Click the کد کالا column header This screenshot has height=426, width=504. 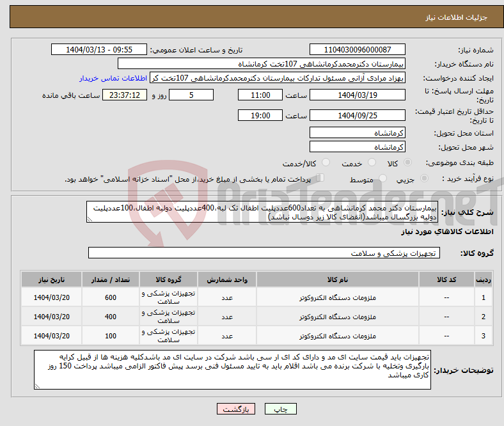[x=446, y=280]
